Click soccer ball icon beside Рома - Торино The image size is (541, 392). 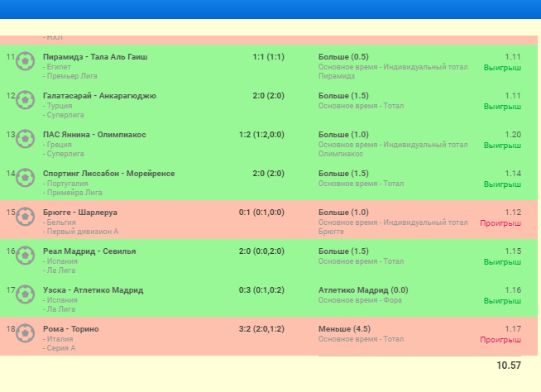[x=25, y=333]
